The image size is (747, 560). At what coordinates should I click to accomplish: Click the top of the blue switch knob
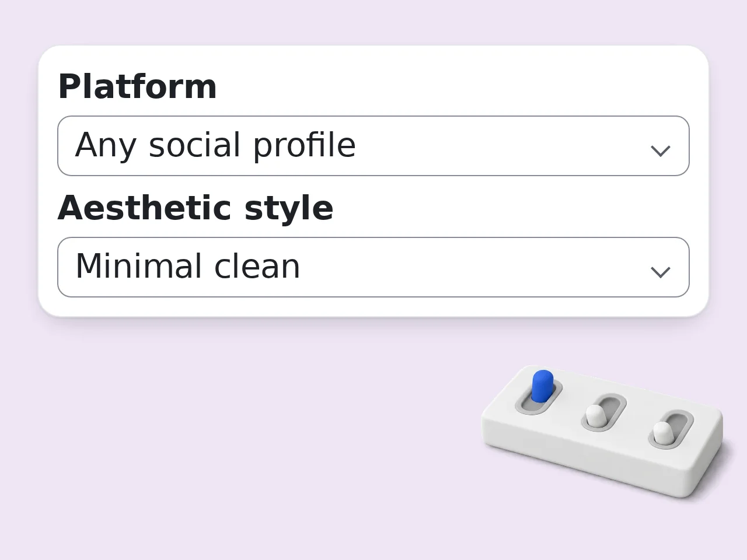(x=543, y=374)
